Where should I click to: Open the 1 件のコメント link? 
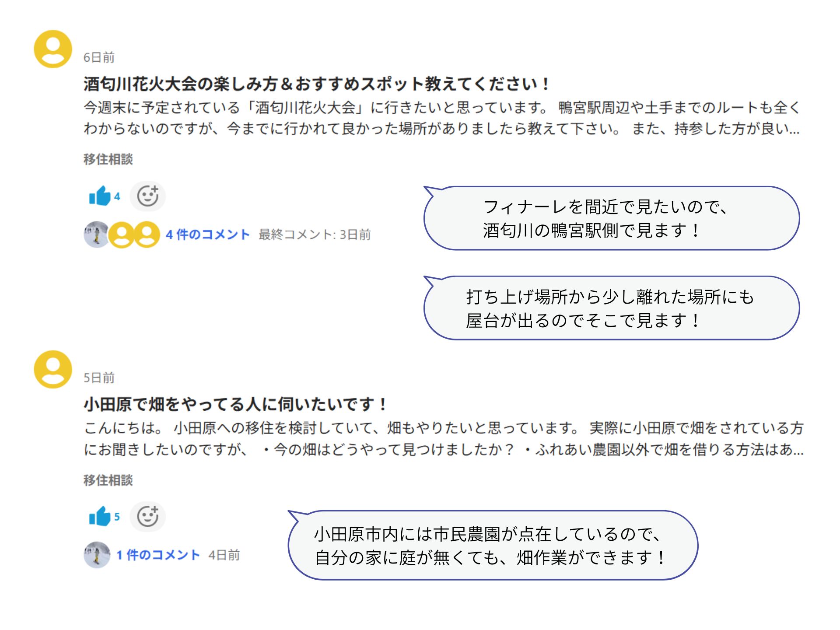[x=158, y=555]
